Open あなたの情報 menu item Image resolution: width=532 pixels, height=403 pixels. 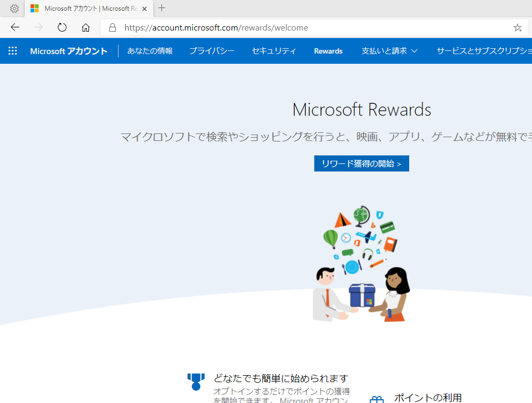150,51
